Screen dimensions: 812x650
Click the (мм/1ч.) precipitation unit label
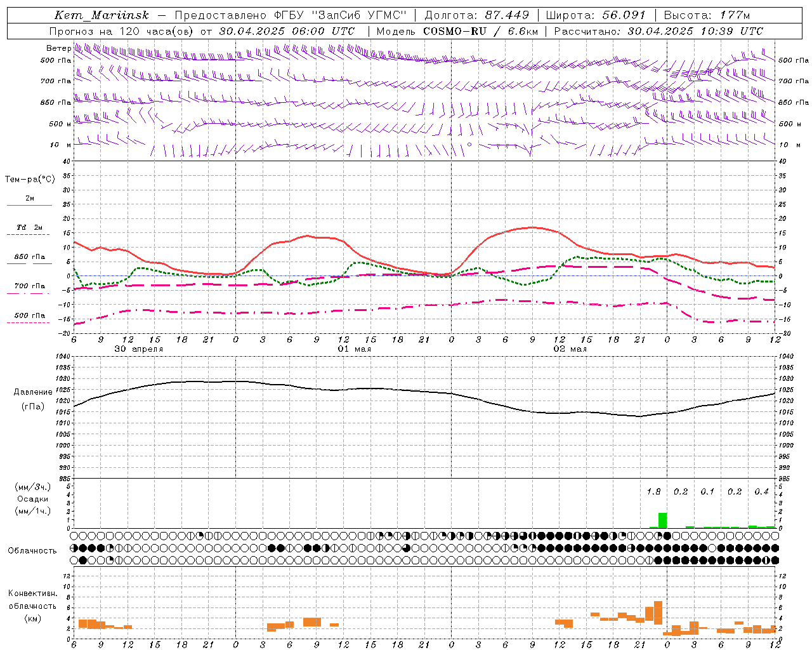pyautogui.click(x=32, y=511)
